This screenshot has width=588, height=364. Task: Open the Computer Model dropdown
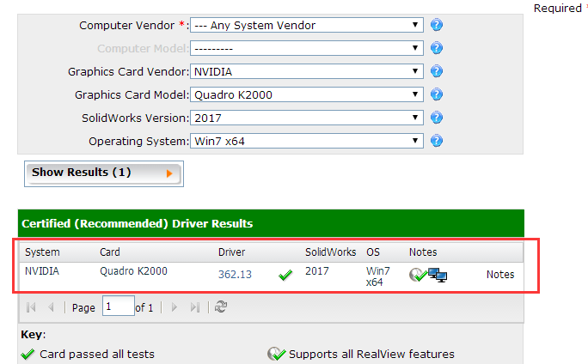pyautogui.click(x=307, y=48)
